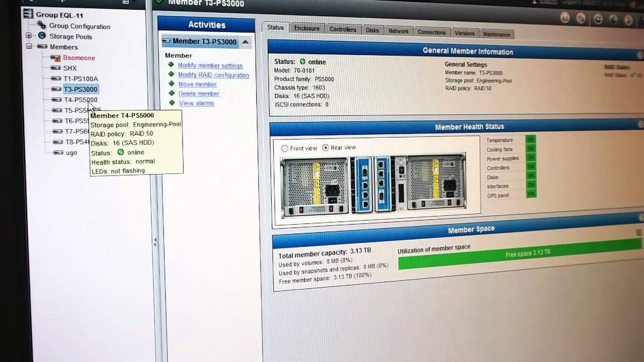Collapse the Member T3-PS3000 activities section
The image size is (644, 362).
coord(245,42)
